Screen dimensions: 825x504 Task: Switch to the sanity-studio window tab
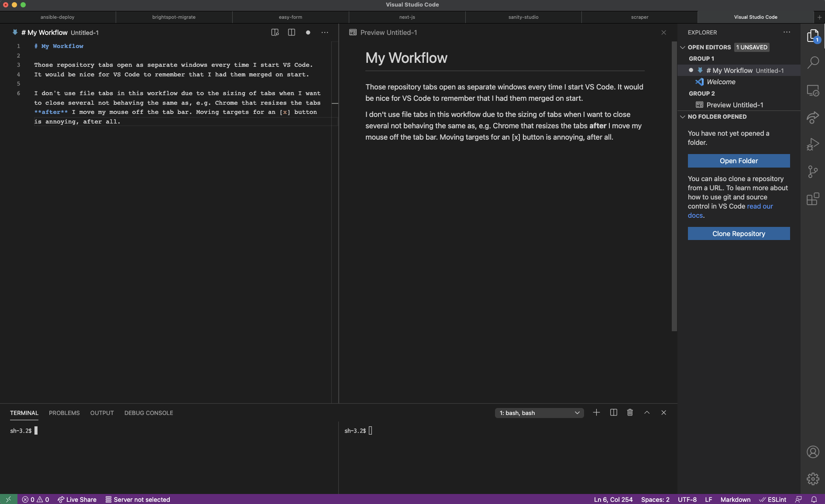pos(523,17)
